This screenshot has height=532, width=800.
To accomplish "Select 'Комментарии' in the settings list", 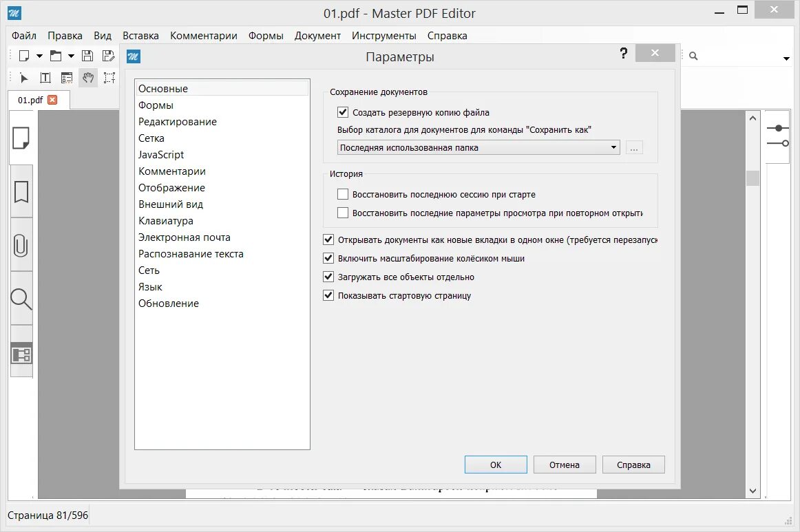I will pyautogui.click(x=222, y=171).
